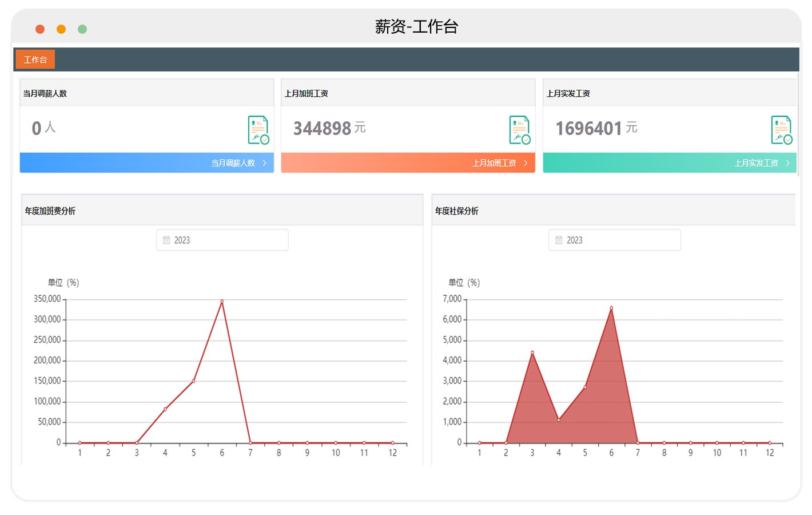The image size is (812, 515).
Task: Click the 1696401 actual salary value
Action: pyautogui.click(x=588, y=128)
